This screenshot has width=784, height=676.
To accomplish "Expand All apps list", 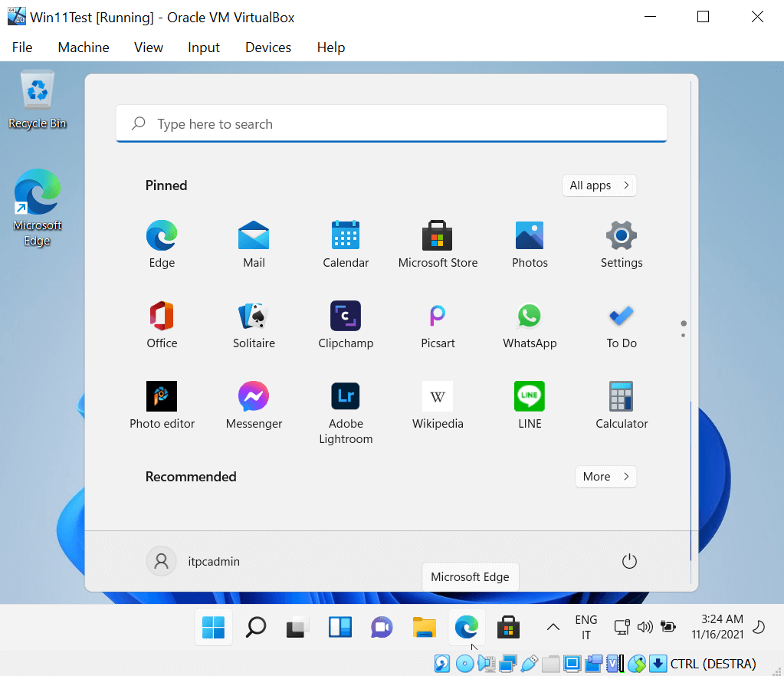I will pos(599,185).
